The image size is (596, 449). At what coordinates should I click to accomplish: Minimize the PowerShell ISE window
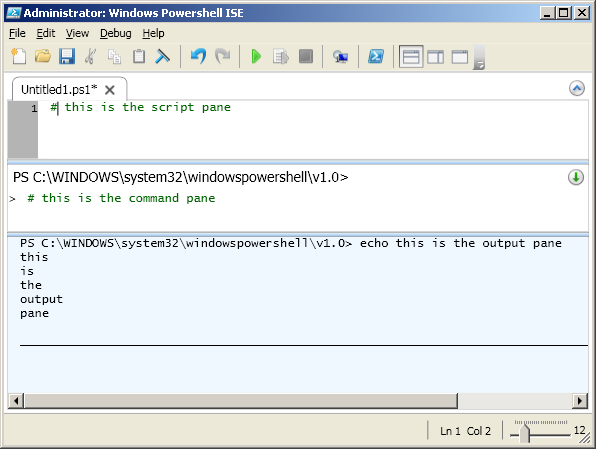(x=547, y=13)
